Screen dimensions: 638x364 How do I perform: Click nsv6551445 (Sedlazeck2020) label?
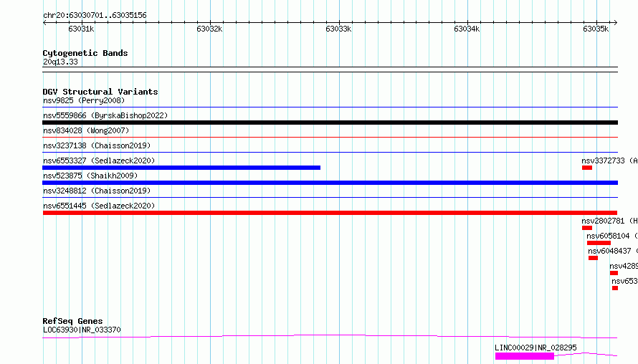99,206
